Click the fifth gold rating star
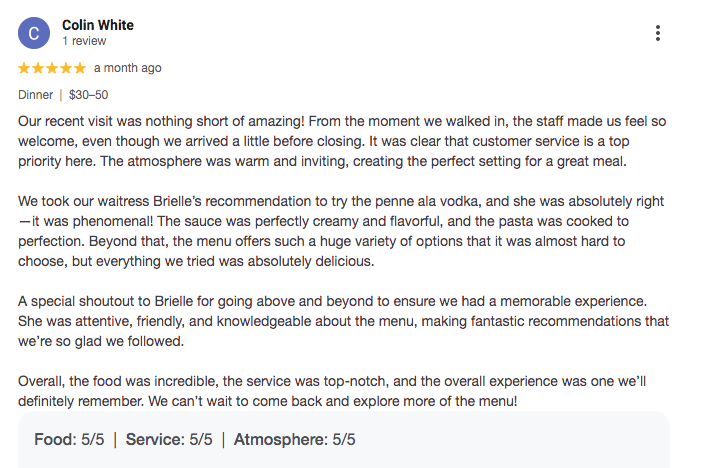This screenshot has width=709, height=468. 80,68
